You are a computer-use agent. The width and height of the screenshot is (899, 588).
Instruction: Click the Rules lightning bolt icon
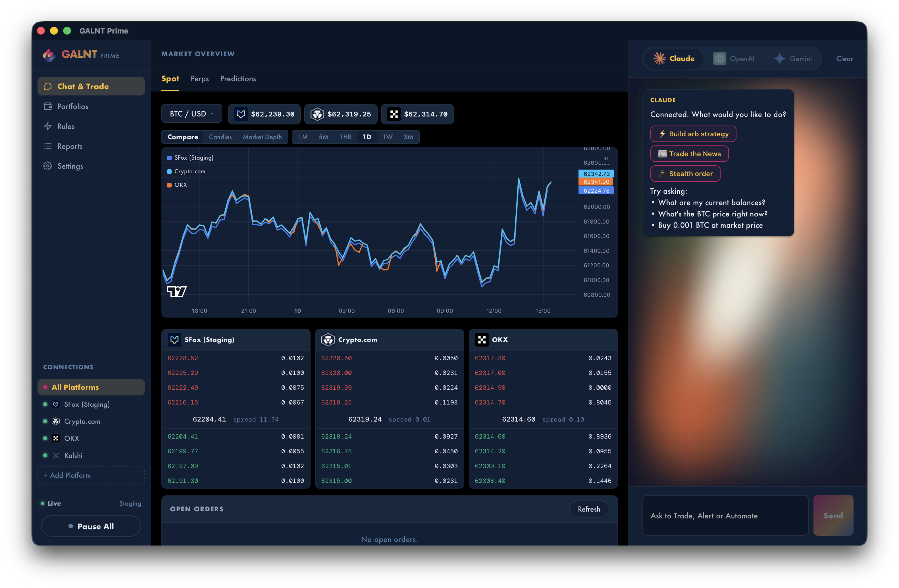click(x=48, y=126)
